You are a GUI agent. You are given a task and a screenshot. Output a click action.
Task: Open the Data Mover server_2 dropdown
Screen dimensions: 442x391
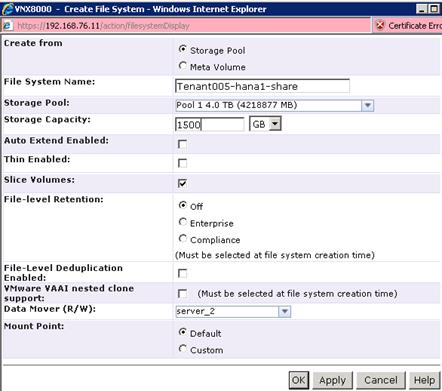point(233,312)
